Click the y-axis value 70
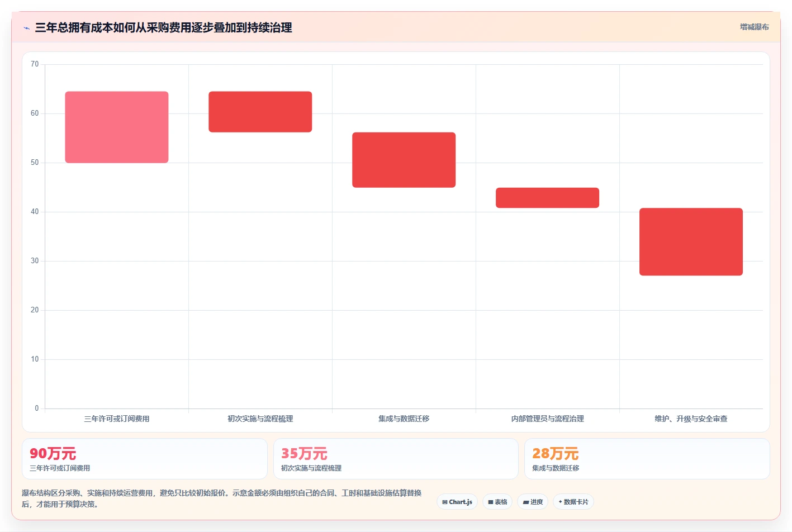The width and height of the screenshot is (792, 532). click(x=35, y=64)
